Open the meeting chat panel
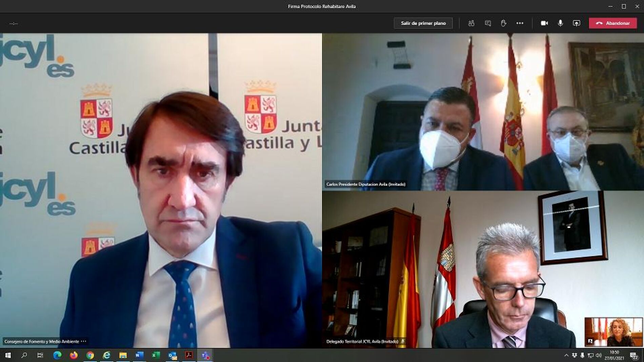The height and width of the screenshot is (362, 644). tap(488, 23)
